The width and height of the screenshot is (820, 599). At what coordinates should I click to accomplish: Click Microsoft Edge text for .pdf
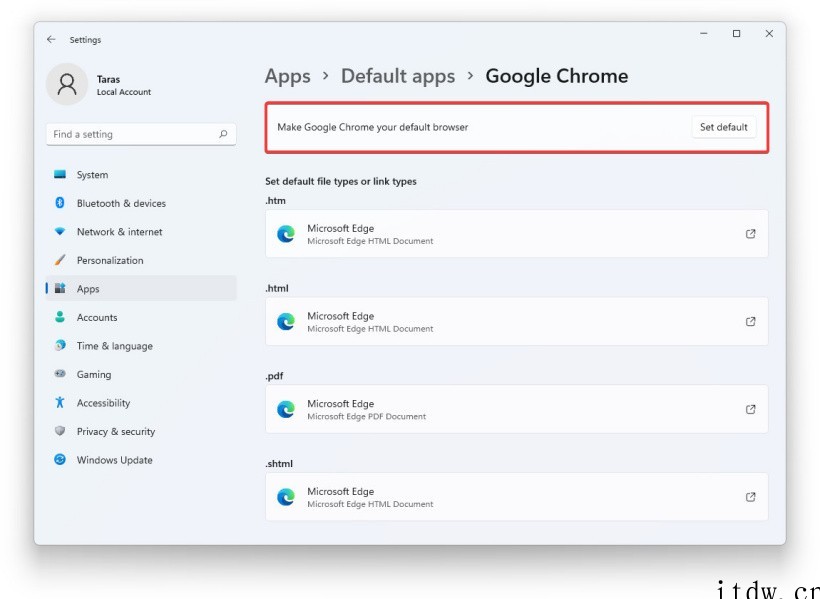coord(340,403)
